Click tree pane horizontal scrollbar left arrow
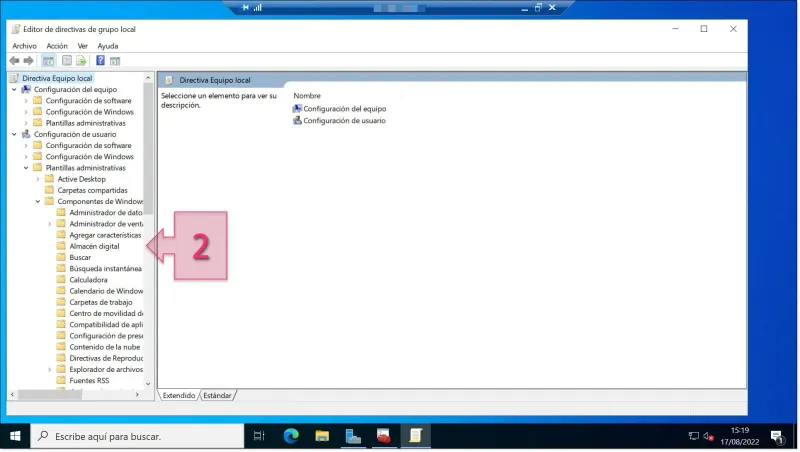Image resolution: width=800 pixels, height=452 pixels. [x=12, y=394]
